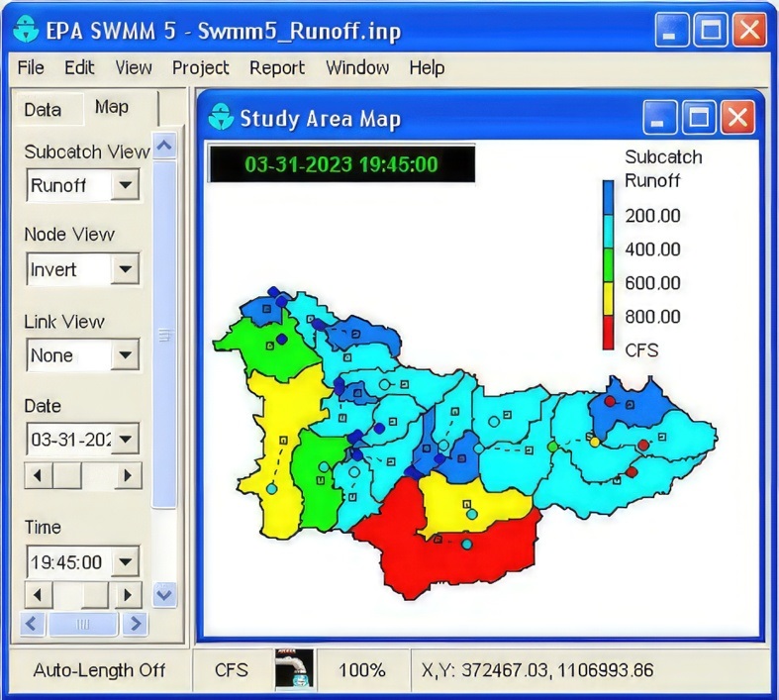Click the 400.00 legend value
Screen dimensions: 779x700
(x=653, y=249)
